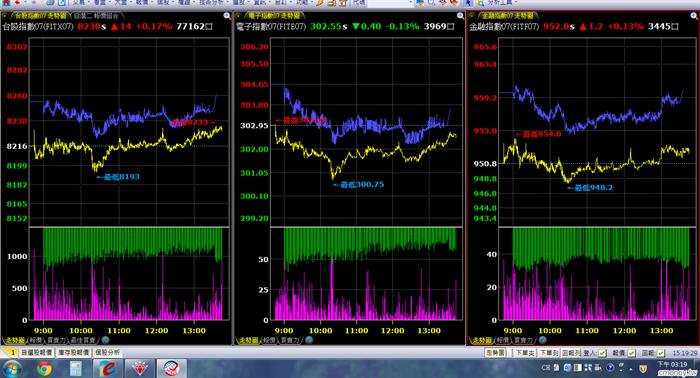Switch to the 自選二 報價組合 tab
Screen dimensions: 700x378
(x=96, y=16)
